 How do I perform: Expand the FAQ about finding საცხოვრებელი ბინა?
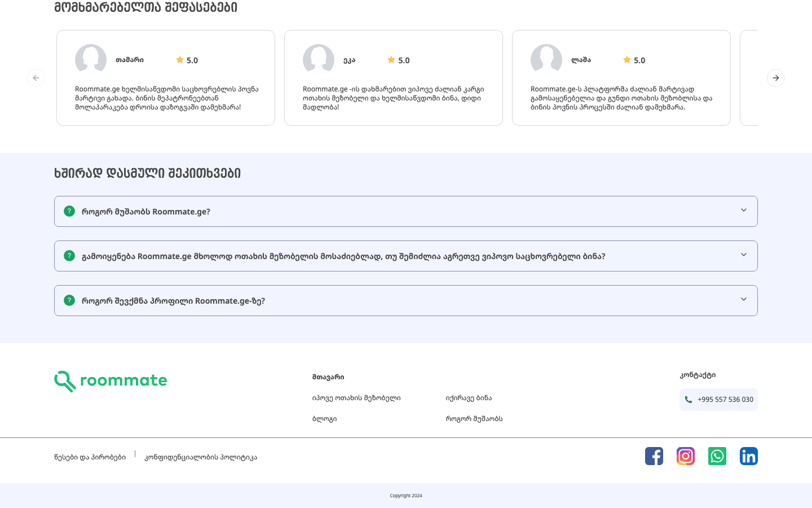[405, 256]
